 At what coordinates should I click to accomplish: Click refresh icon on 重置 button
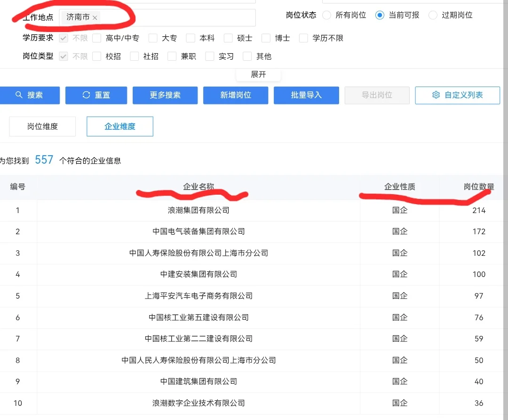coord(86,95)
